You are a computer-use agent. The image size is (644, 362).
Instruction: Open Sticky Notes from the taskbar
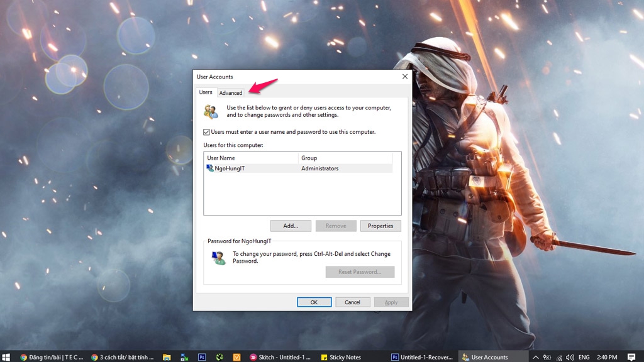click(341, 357)
